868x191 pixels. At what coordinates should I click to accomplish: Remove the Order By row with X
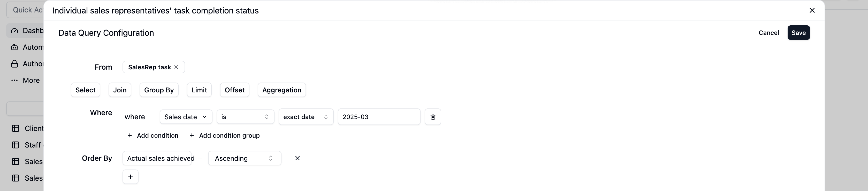pos(297,158)
